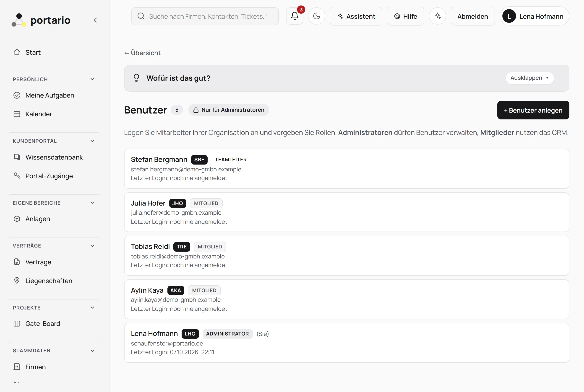This screenshot has width=584, height=392.
Task: Open Start in the sidebar
Action: pos(54,52)
